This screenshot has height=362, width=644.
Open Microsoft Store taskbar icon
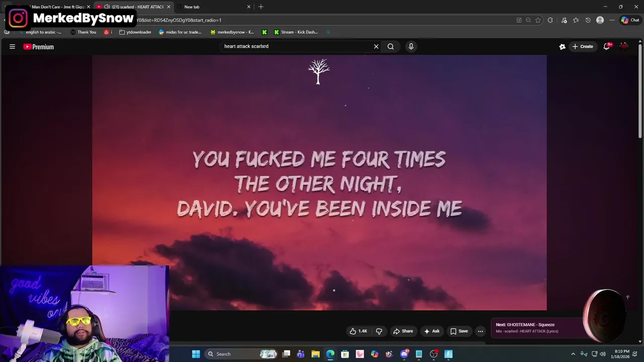(345, 354)
